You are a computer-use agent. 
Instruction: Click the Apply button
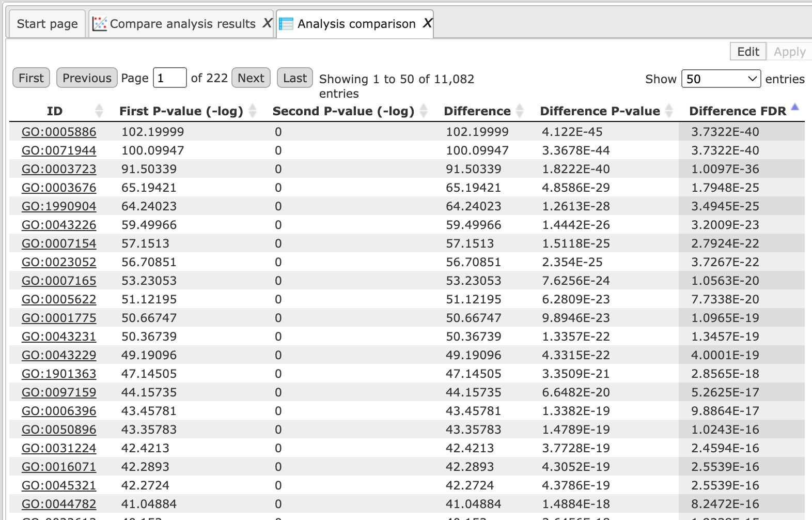[x=789, y=52]
